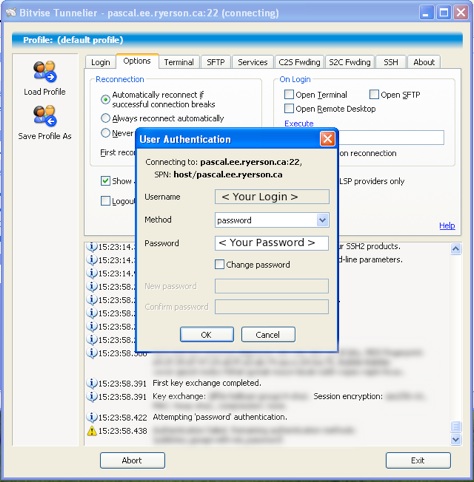This screenshot has height=482, width=474.
Task: Click the warning icon at 15:23:58.438
Action: (x=92, y=431)
